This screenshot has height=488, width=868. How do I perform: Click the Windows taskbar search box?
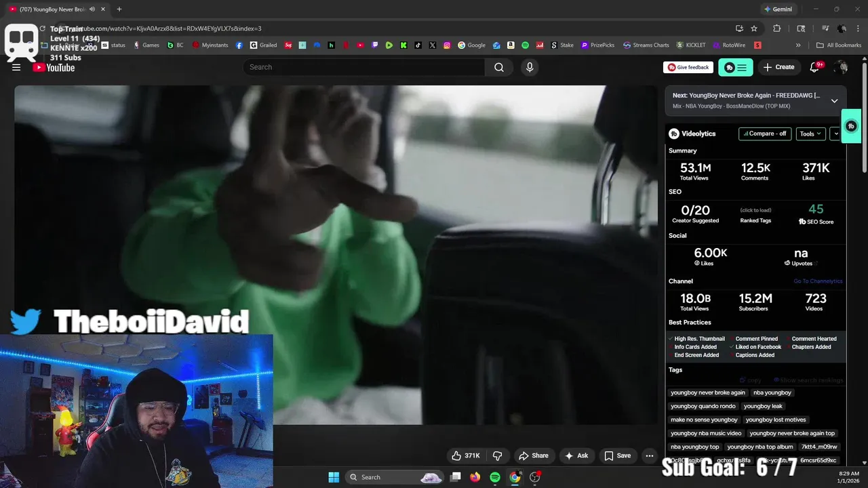pyautogui.click(x=395, y=477)
